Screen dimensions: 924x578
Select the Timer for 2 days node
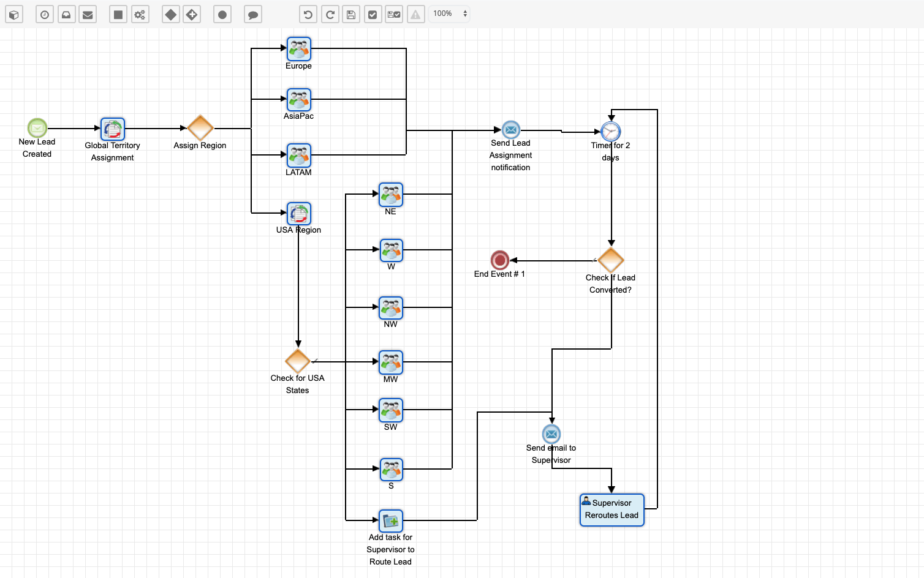[611, 132]
